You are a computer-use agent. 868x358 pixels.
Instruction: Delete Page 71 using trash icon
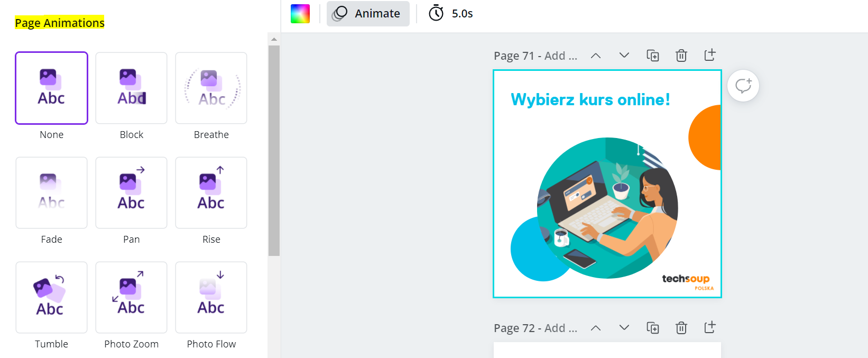point(681,56)
